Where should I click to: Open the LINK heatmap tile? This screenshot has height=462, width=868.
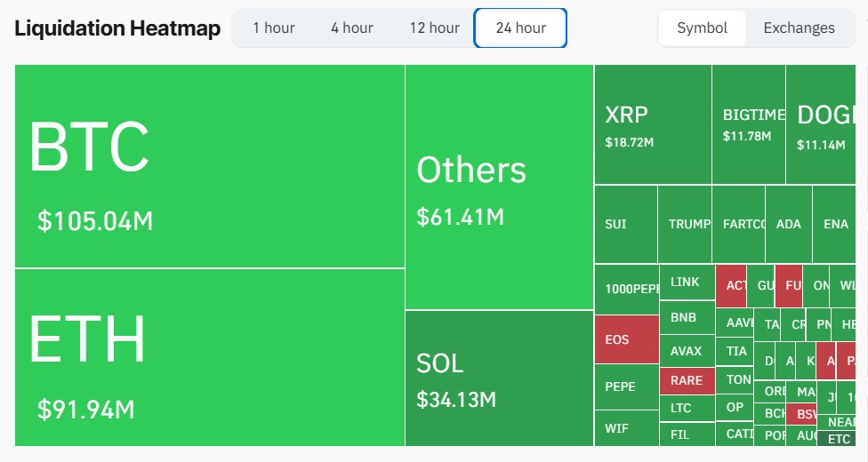[x=687, y=282]
